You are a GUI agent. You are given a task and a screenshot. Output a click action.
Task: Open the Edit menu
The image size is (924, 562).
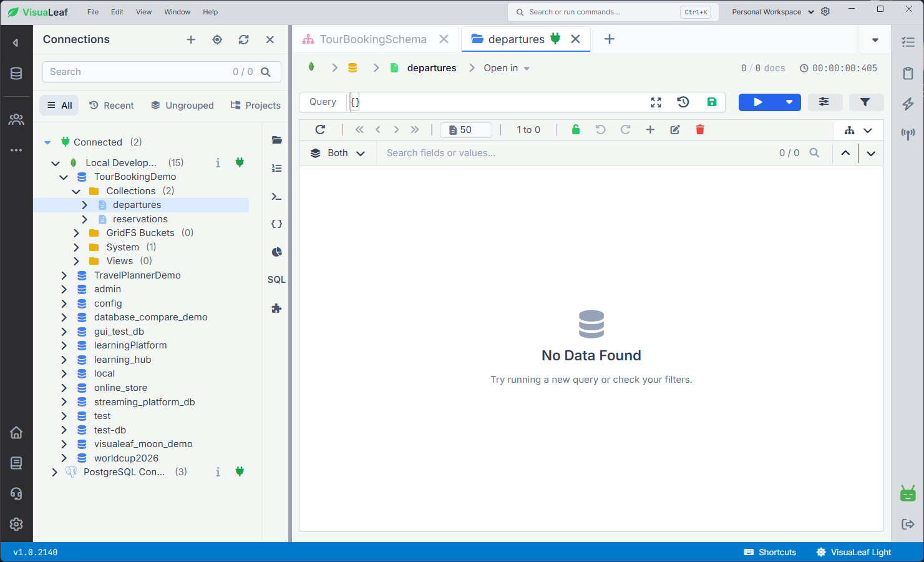[117, 12]
